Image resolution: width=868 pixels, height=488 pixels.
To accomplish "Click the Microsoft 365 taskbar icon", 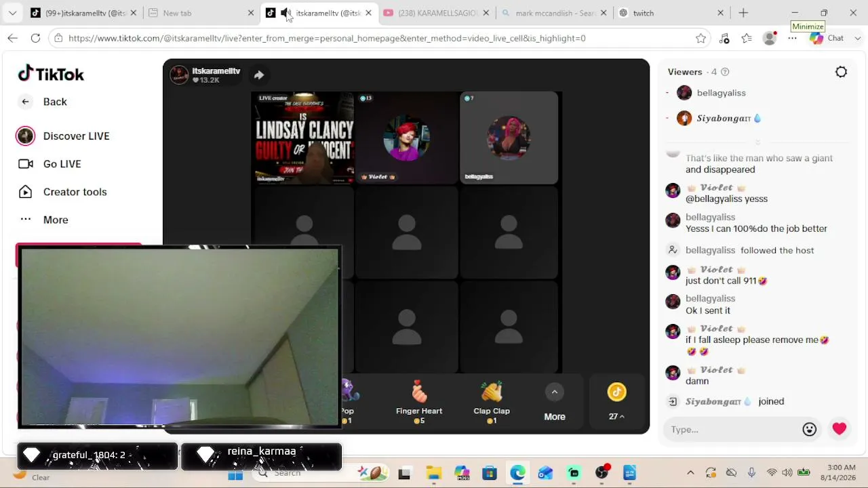I will tap(461, 473).
